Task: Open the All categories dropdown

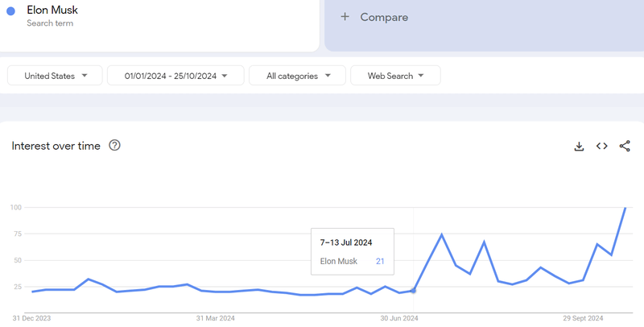Action: click(297, 76)
